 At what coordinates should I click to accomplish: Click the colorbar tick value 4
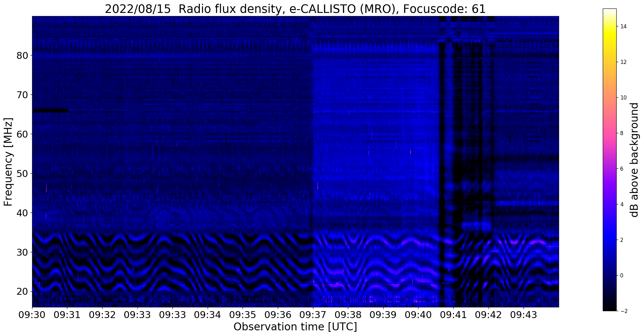621,204
